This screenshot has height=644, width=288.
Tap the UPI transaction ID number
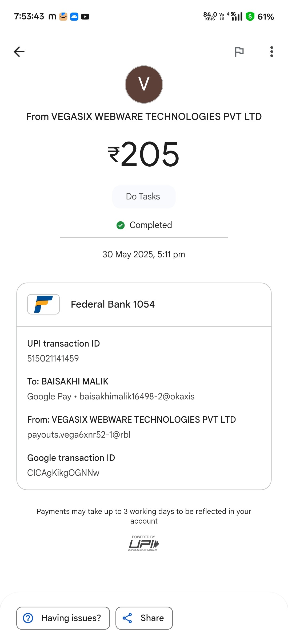coord(53,358)
